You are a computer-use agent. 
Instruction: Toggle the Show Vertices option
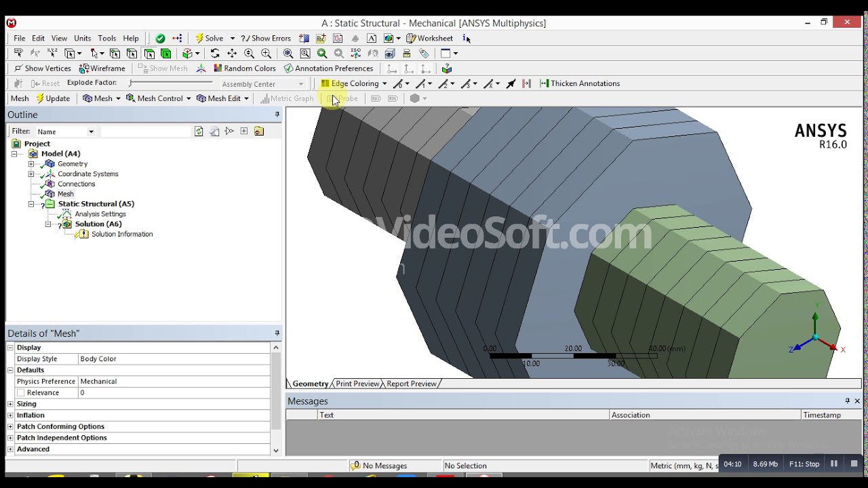[x=42, y=68]
